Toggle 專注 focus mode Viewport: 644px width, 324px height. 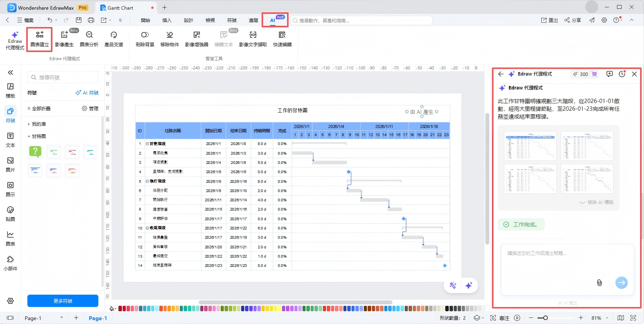coord(500,318)
